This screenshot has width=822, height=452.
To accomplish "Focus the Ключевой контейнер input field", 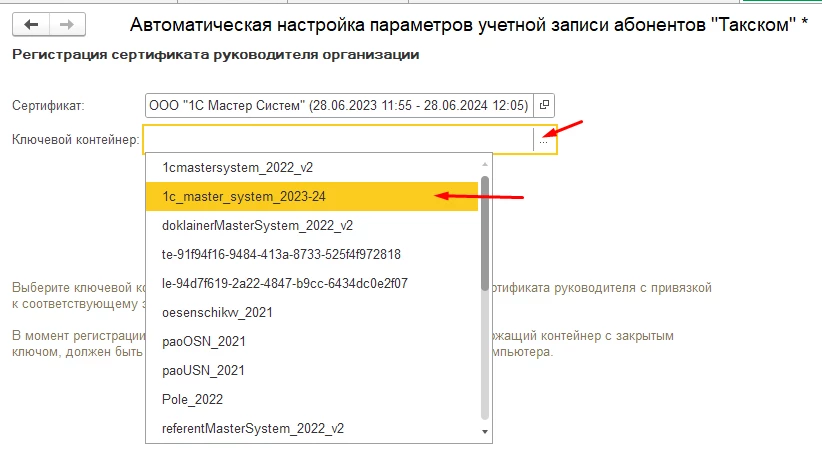I will 338,140.
